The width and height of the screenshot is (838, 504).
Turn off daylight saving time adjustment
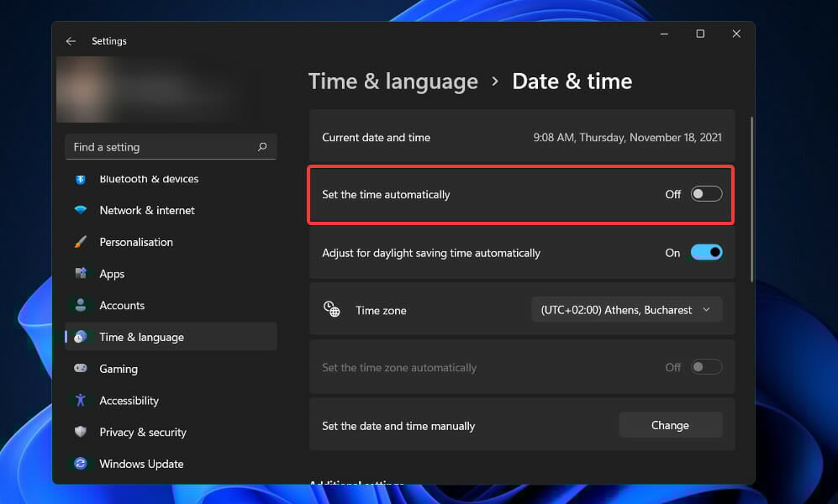(x=706, y=252)
